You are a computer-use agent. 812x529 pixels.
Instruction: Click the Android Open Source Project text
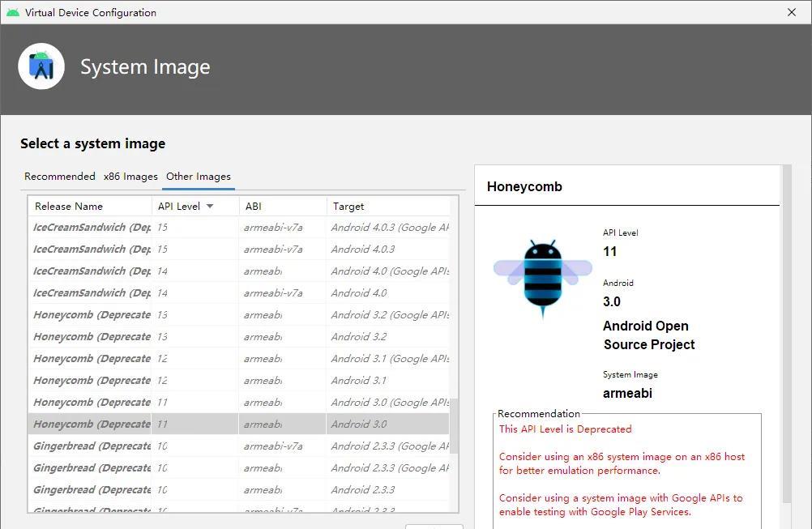pyautogui.click(x=649, y=335)
